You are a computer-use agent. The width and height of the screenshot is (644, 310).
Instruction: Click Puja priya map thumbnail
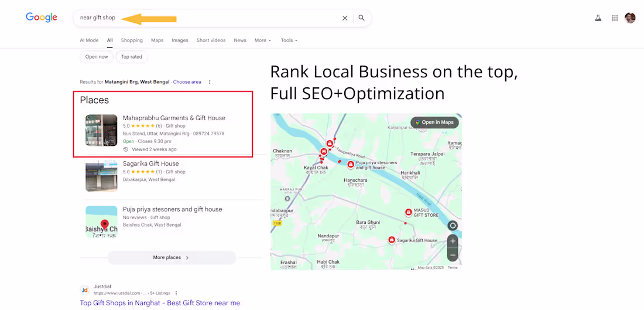pyautogui.click(x=101, y=222)
